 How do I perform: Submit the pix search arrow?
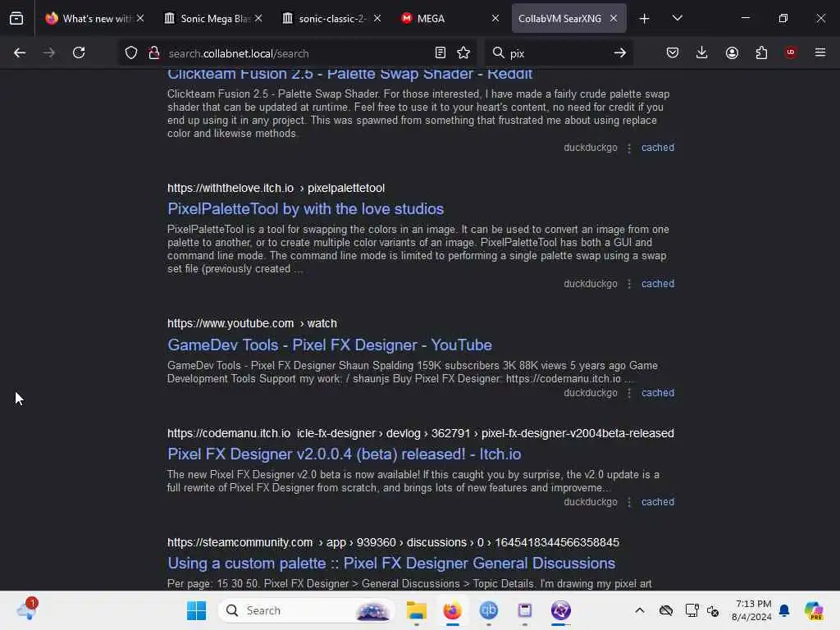click(620, 53)
